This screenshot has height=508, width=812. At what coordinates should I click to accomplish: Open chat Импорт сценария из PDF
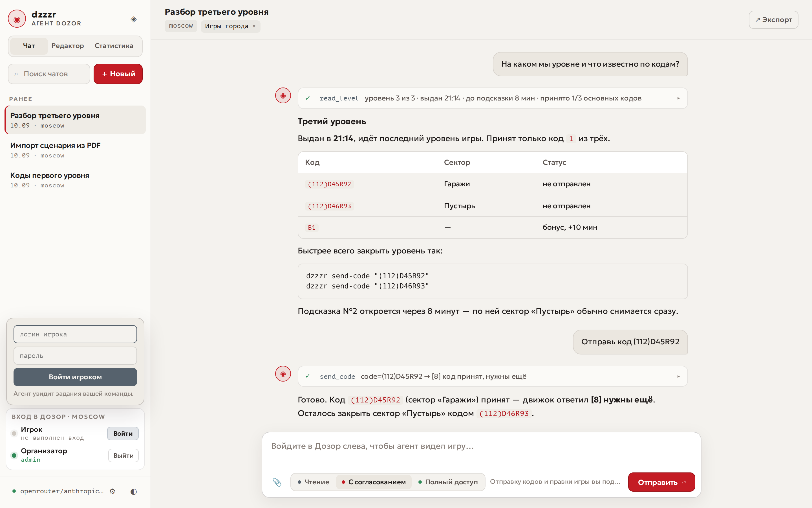coord(75,150)
